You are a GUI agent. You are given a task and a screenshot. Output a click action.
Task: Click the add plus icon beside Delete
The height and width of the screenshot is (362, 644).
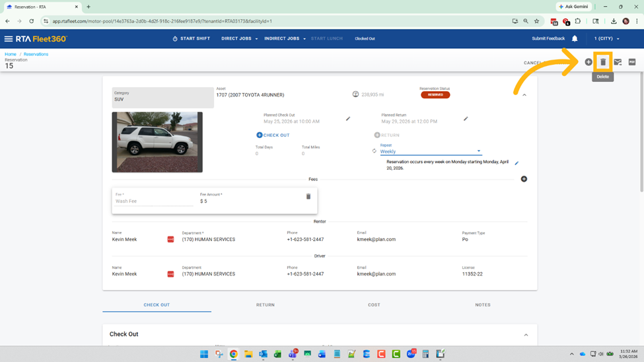point(589,62)
